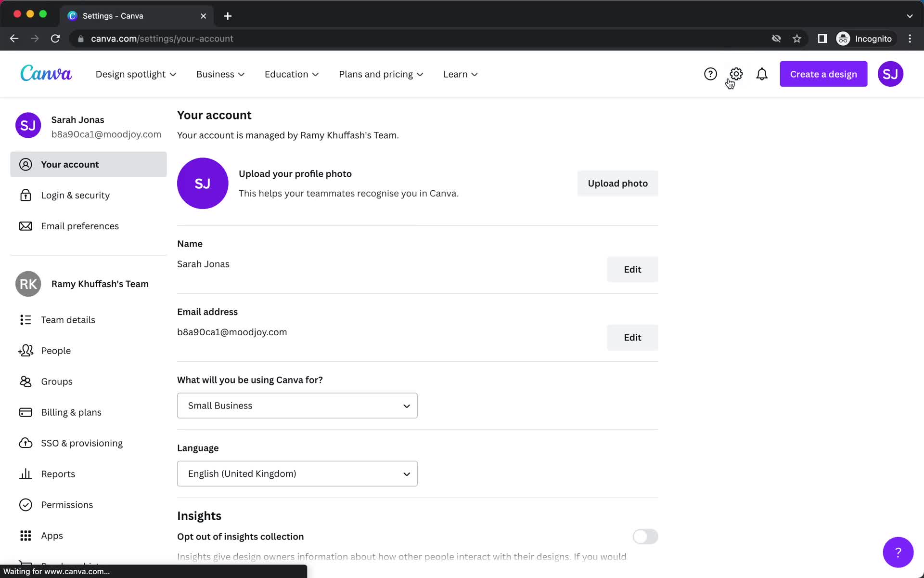
Task: Open the notifications bell icon
Action: [x=762, y=74]
